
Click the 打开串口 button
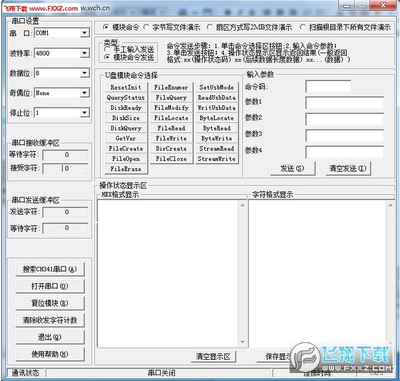(x=50, y=286)
